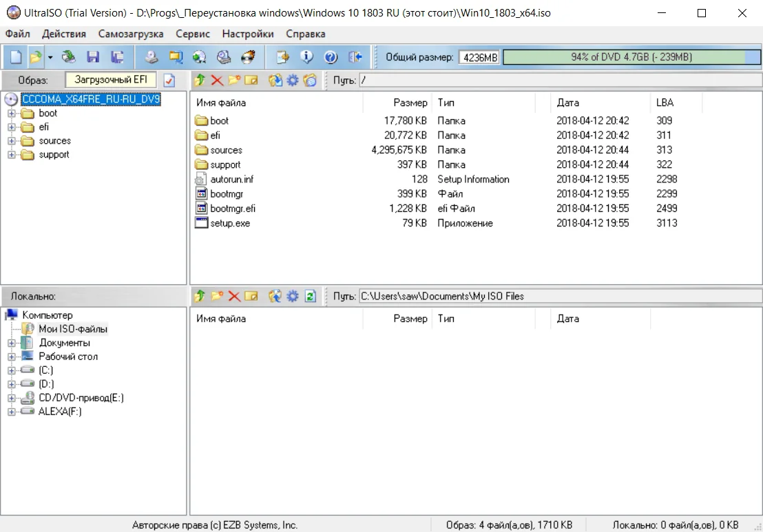This screenshot has width=763, height=532.
Task: Click the green Refresh icon in local toolbar
Action: tap(311, 296)
